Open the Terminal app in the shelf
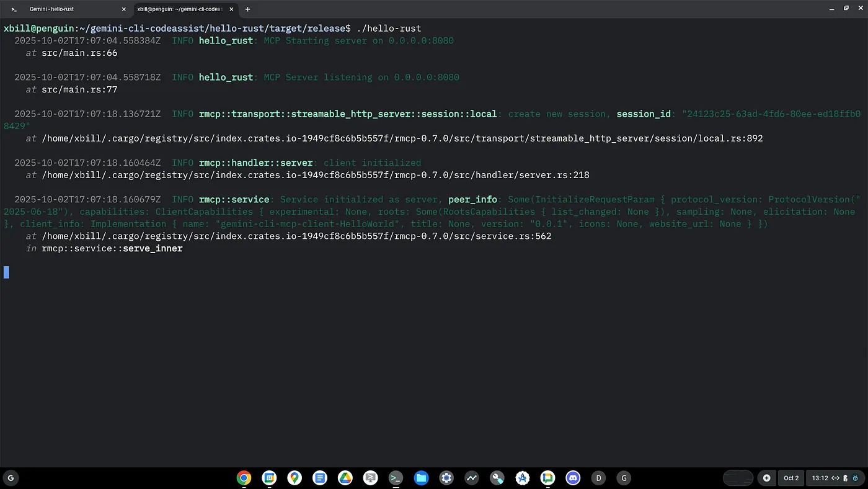Image resolution: width=868 pixels, height=489 pixels. [x=396, y=478]
